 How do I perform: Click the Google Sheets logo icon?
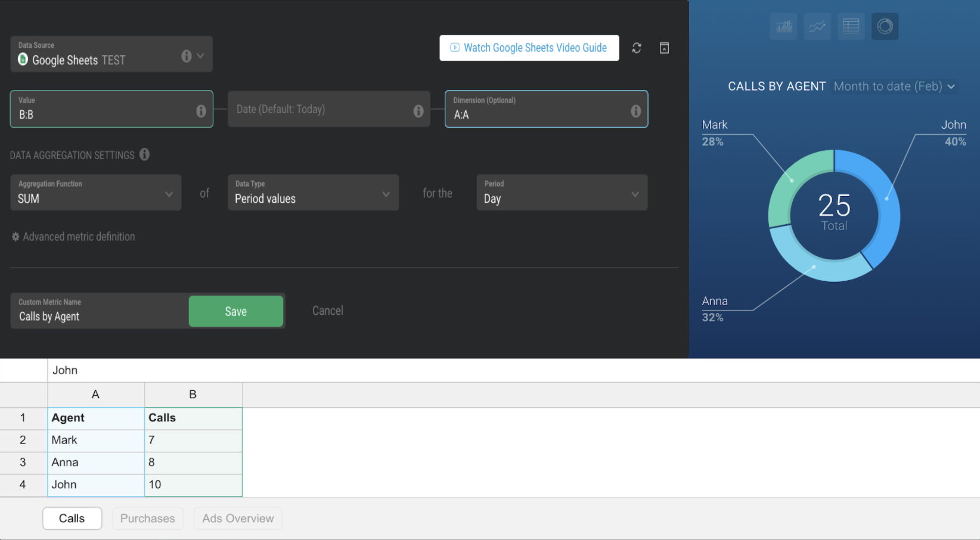[23, 59]
